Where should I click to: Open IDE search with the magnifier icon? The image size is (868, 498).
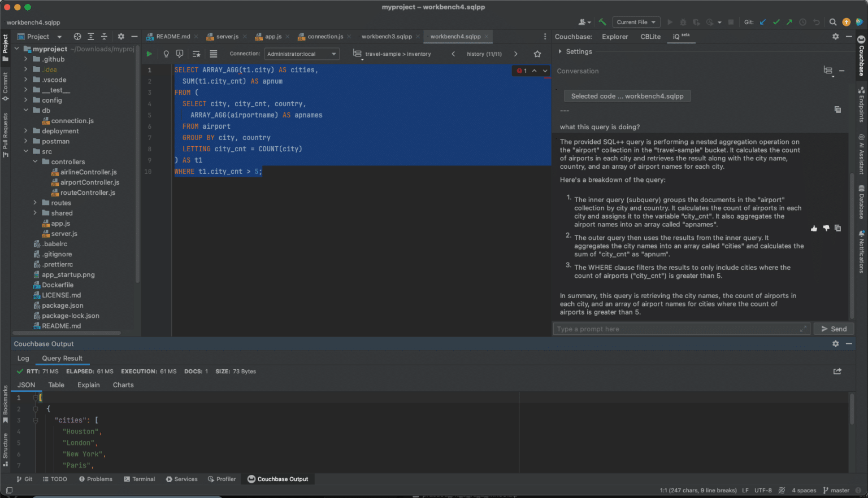click(833, 23)
